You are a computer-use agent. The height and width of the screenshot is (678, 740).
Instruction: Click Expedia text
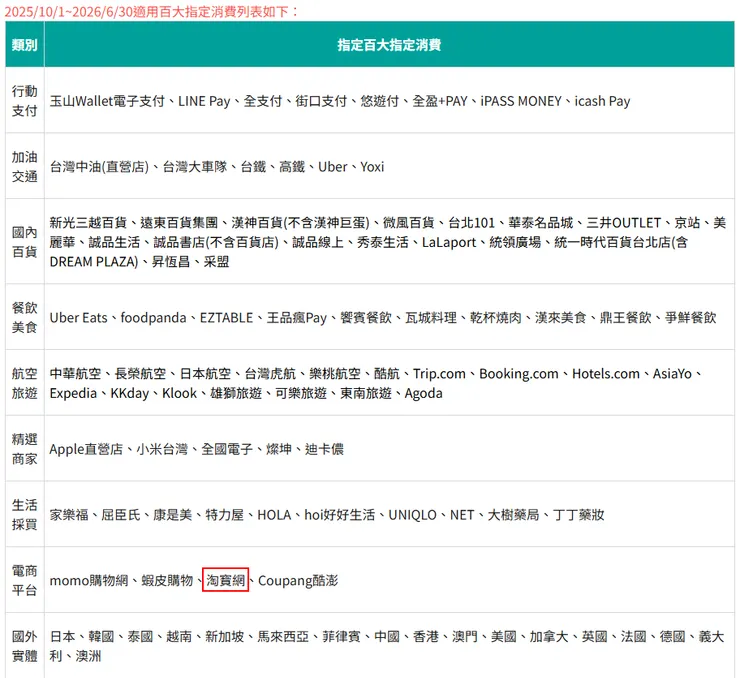[x=73, y=393]
